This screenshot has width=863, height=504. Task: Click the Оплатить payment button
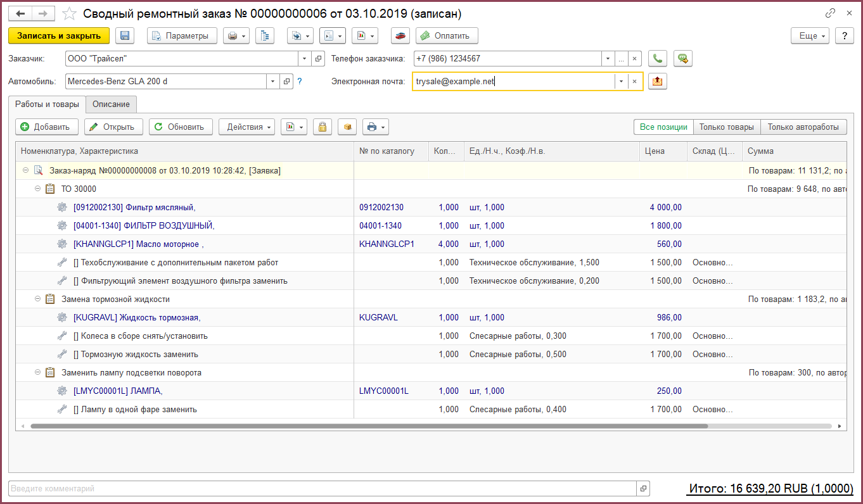pos(447,36)
